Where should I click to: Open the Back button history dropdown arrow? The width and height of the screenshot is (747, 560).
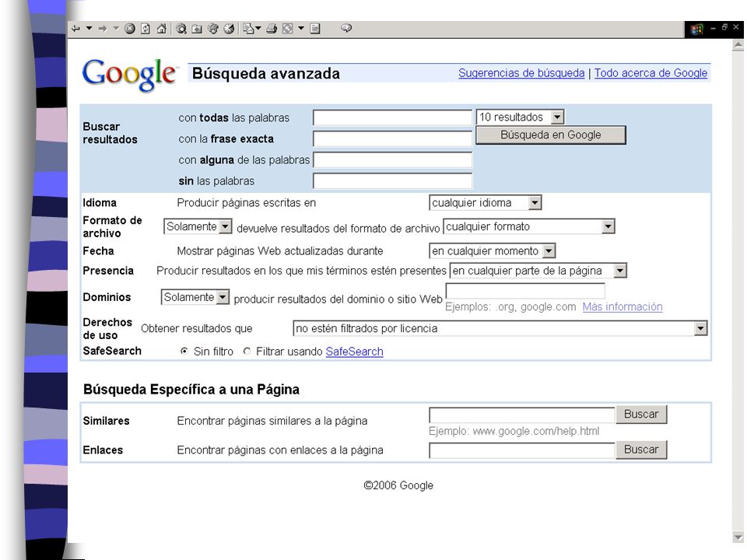point(89,28)
